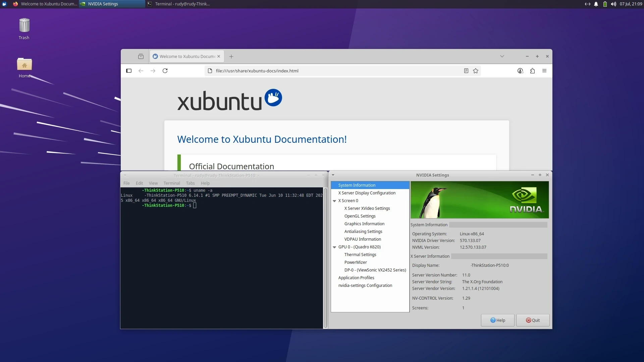Click the Firefox View icon

pos(141,57)
